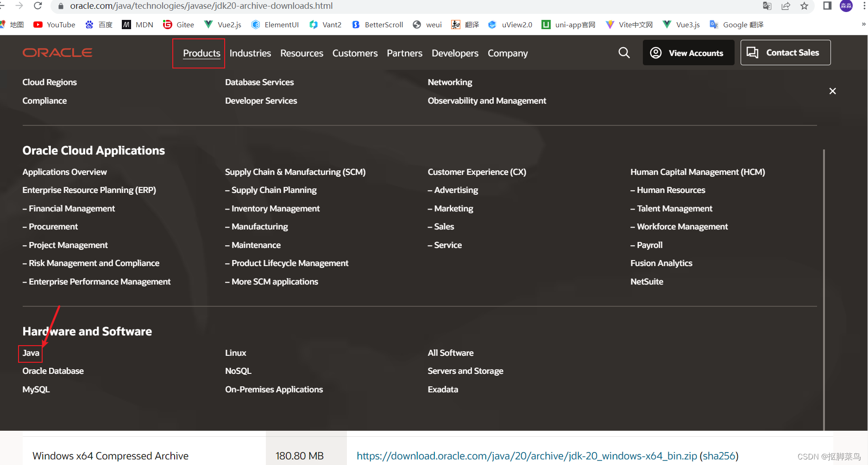Open the Developers menu
The image size is (868, 465).
[x=455, y=53]
